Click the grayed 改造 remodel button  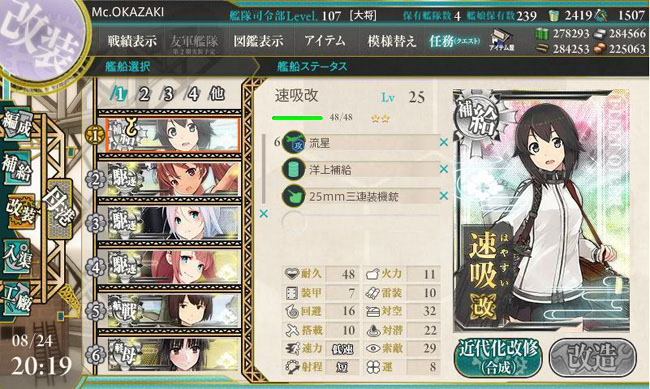(x=593, y=357)
